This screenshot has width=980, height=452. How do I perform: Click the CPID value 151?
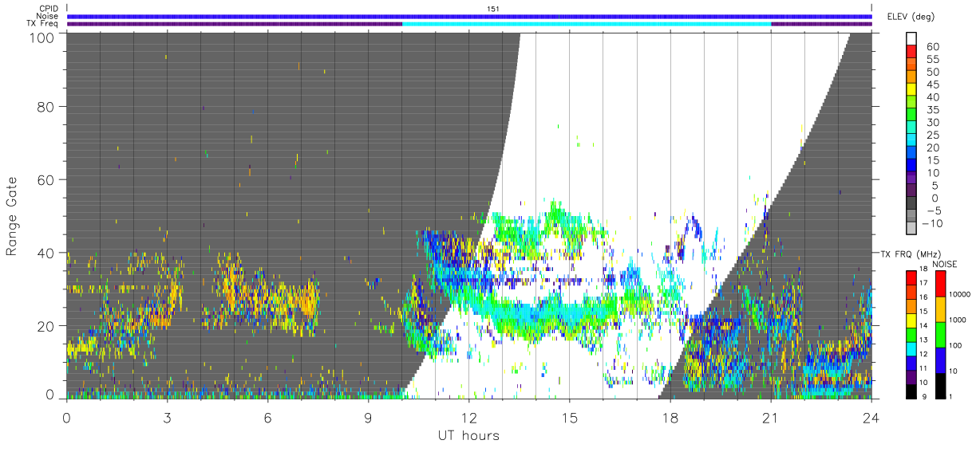(493, 8)
